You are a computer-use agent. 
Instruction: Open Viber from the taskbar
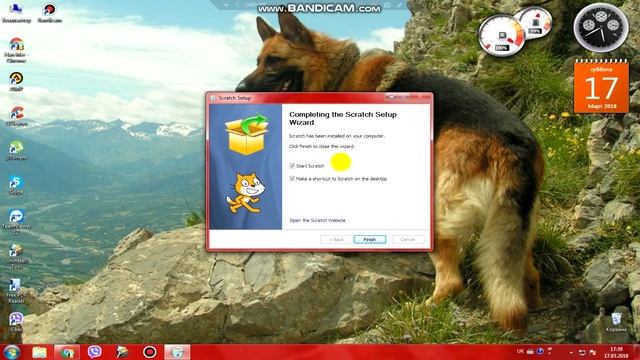pos(95,352)
